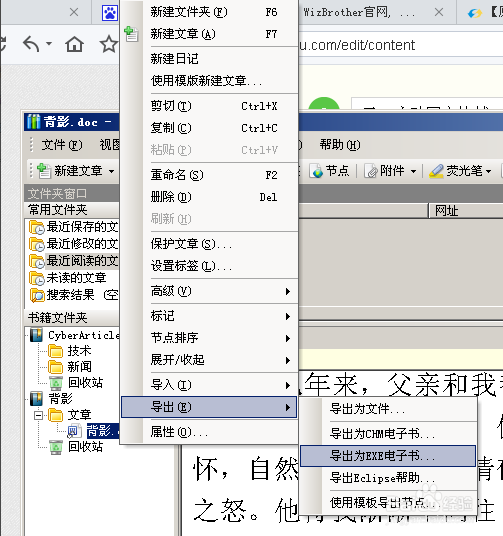Choose 导出Eclipse帮助 submenu item
This screenshot has height=536, width=503.
(388, 478)
